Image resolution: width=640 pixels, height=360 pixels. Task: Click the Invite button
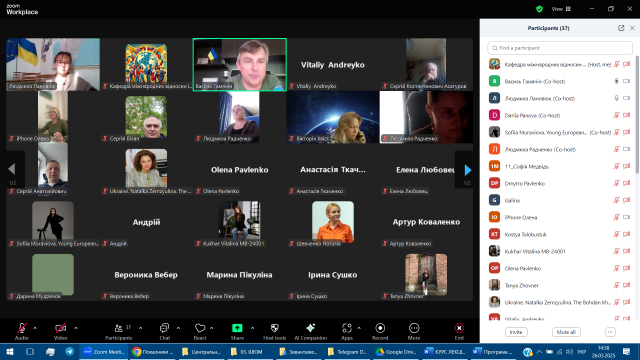click(516, 332)
